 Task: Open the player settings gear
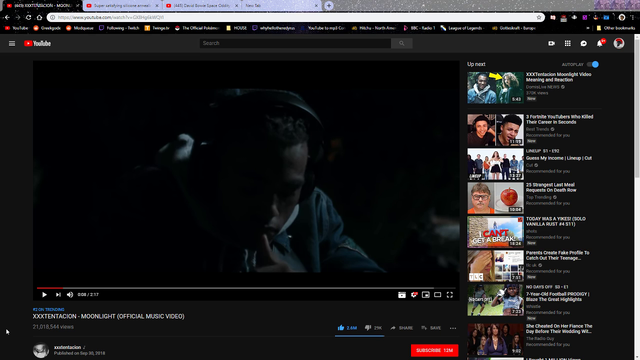(x=414, y=295)
